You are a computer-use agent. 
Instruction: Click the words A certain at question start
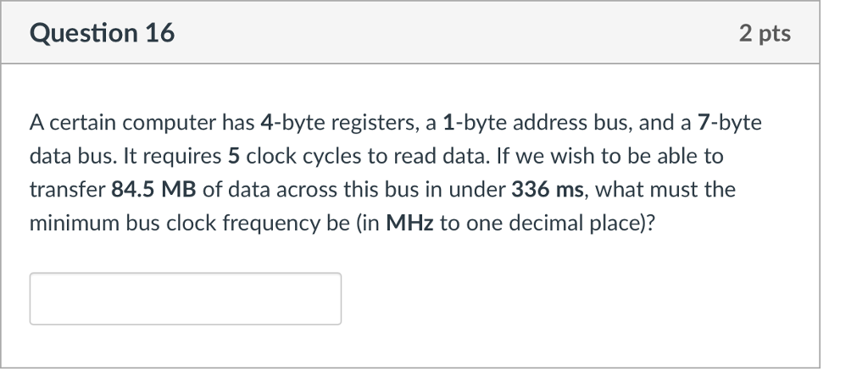[x=73, y=122]
